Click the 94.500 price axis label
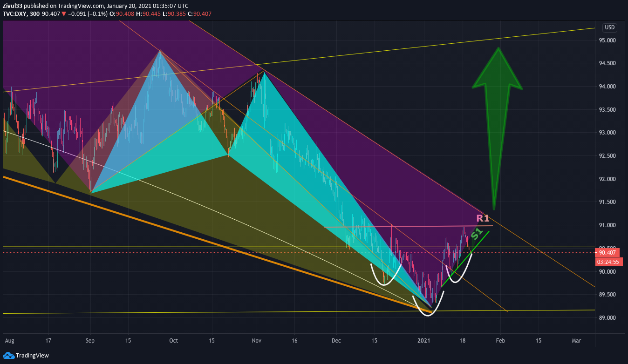Viewport: 628px width, 364px height. tap(608, 63)
